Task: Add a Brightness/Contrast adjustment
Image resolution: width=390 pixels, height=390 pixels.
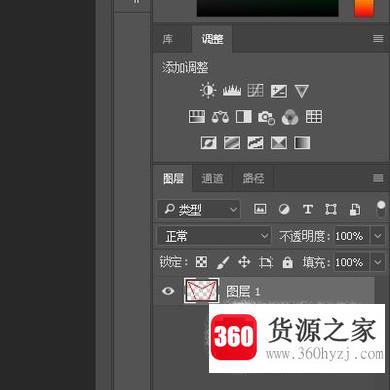Action: (x=208, y=91)
